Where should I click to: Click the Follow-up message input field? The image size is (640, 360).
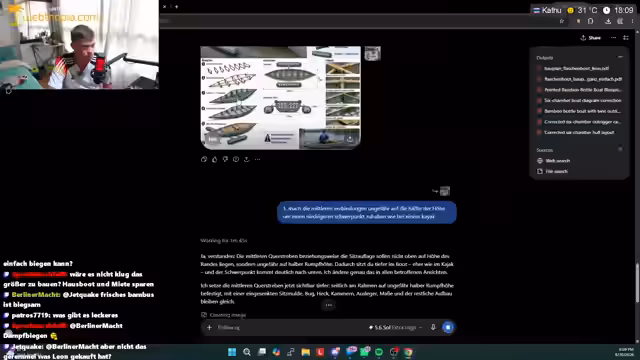coord(290,327)
